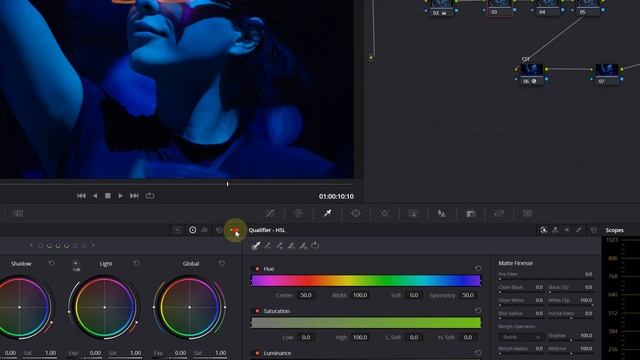
Task: Click the Saturation range gradient bar
Action: [366, 323]
